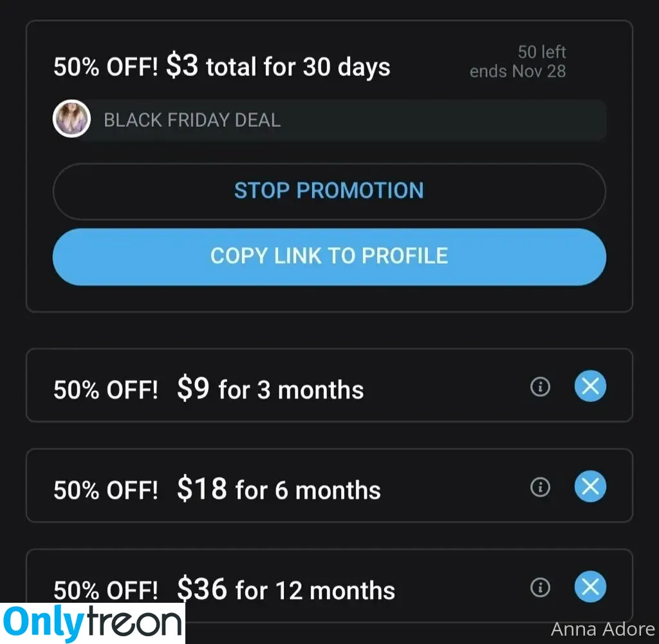The height and width of the screenshot is (644, 659).
Task: Open the profile avatar picture
Action: click(x=71, y=119)
